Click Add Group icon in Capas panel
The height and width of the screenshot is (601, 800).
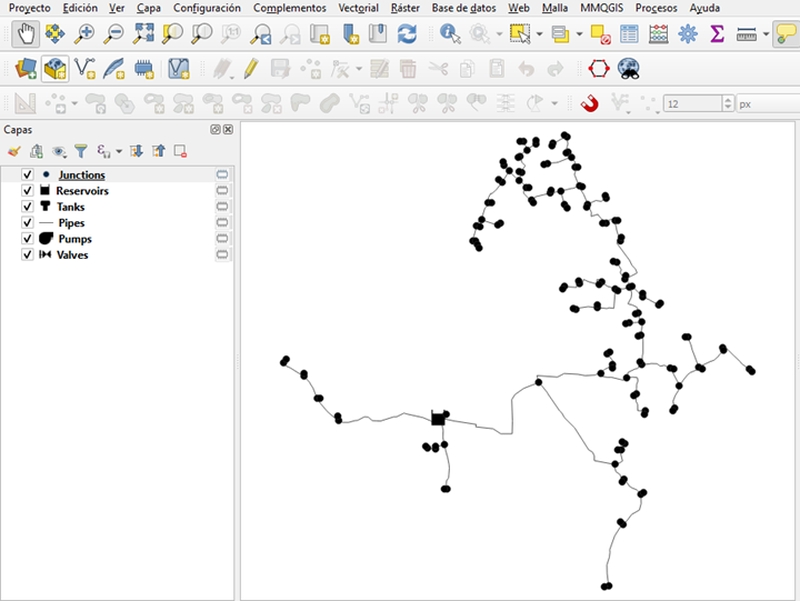(36, 151)
